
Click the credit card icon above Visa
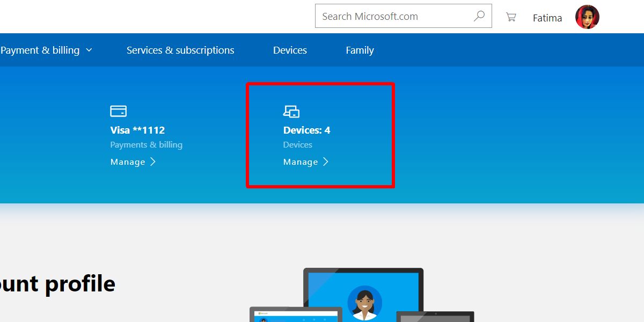(118, 111)
